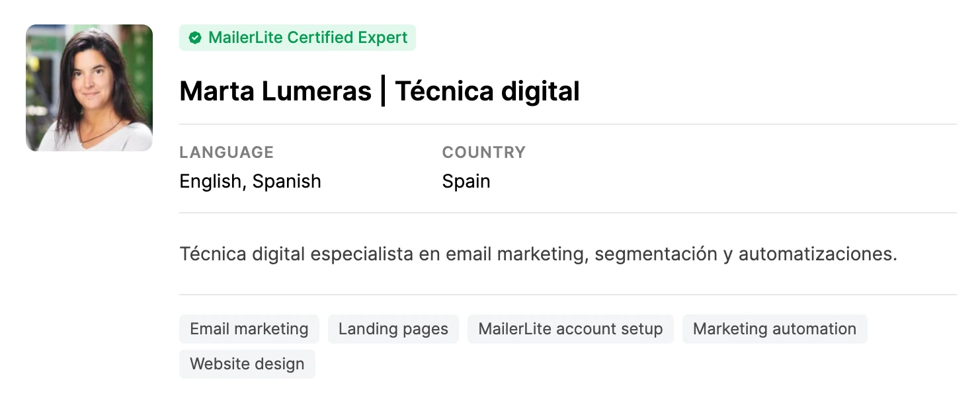
Task: Choose the MailerLite account setup tag
Action: pyautogui.click(x=570, y=329)
